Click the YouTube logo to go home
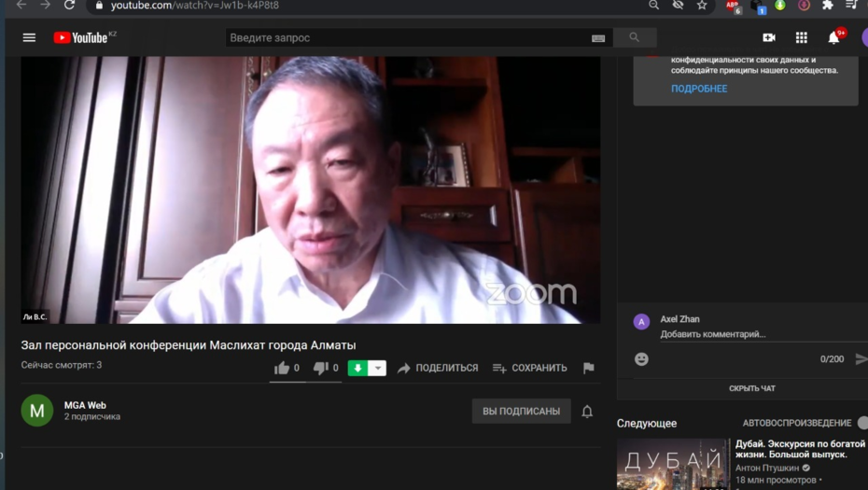868x490 pixels. point(82,37)
